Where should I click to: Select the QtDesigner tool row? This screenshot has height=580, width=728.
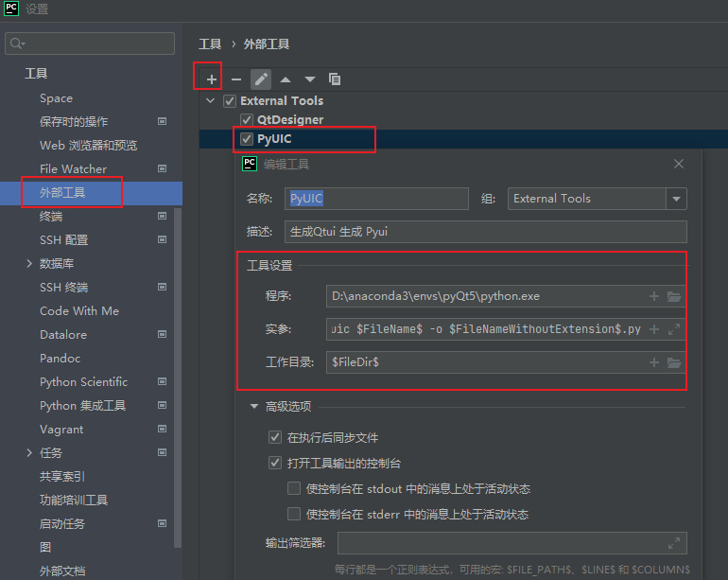tap(290, 120)
